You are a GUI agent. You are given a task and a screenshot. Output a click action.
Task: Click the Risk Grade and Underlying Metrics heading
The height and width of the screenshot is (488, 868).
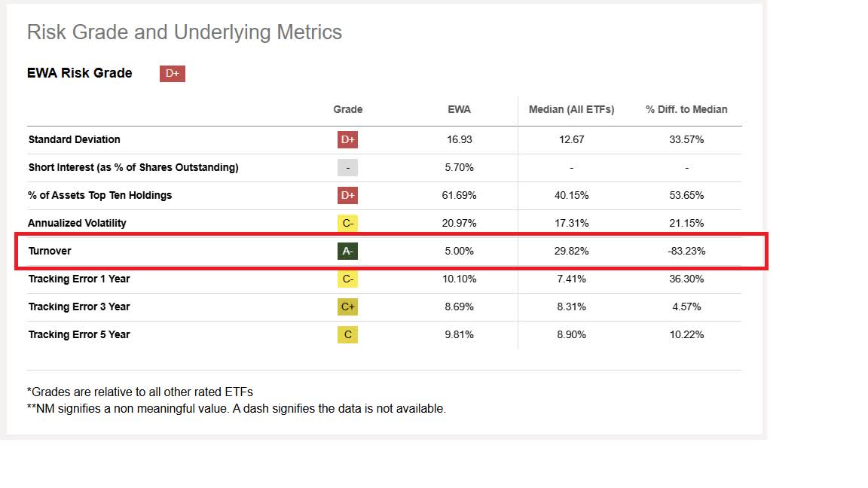185,32
